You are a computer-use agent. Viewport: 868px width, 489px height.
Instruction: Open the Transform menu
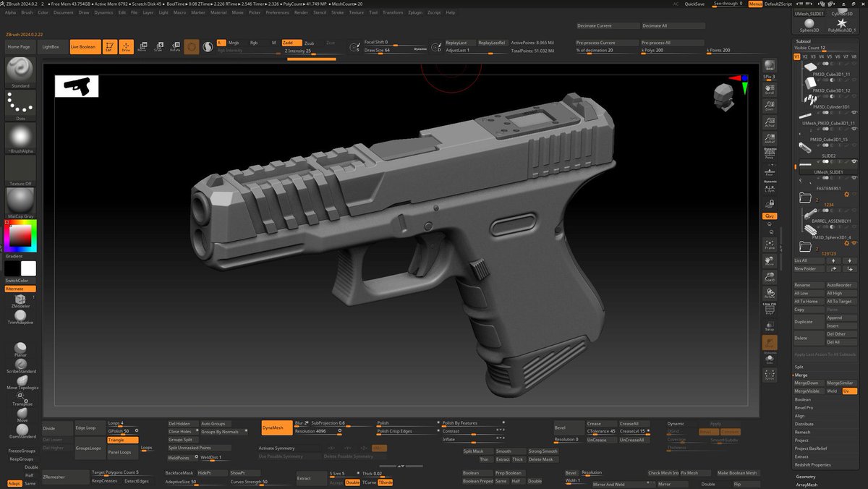pyautogui.click(x=393, y=12)
